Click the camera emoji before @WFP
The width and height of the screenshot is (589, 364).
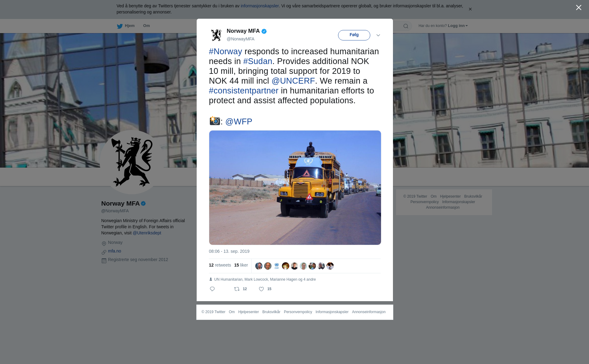214,121
